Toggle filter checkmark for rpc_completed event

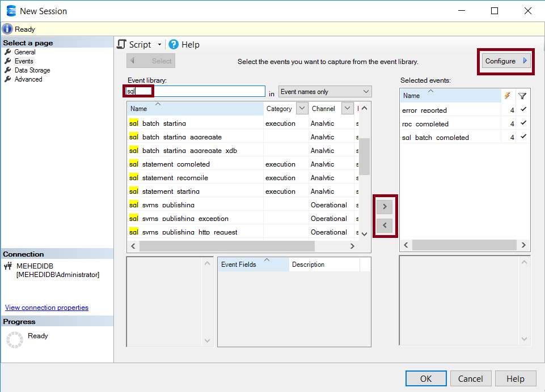pos(523,123)
